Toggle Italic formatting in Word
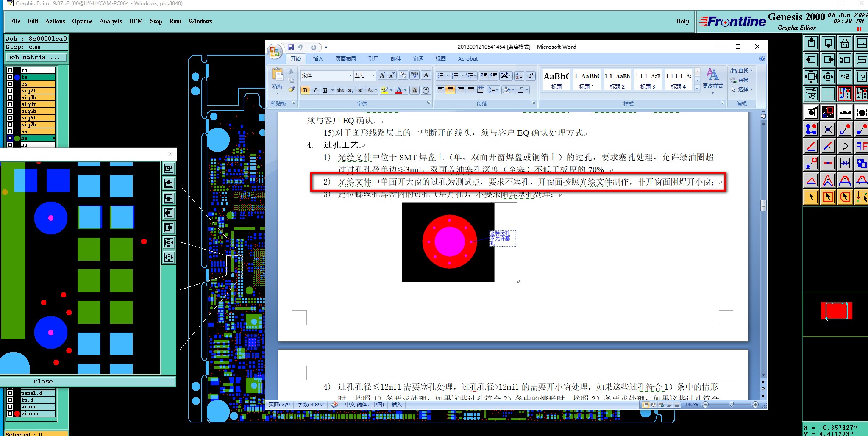This screenshot has width=868, height=436. coord(315,90)
